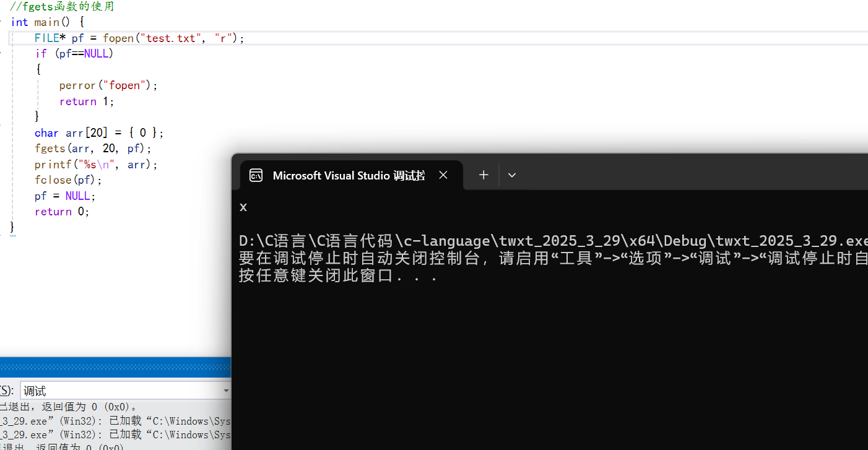
Task: Click the 要在调试停止时自动关闭控制台 console line
Action: 553,258
